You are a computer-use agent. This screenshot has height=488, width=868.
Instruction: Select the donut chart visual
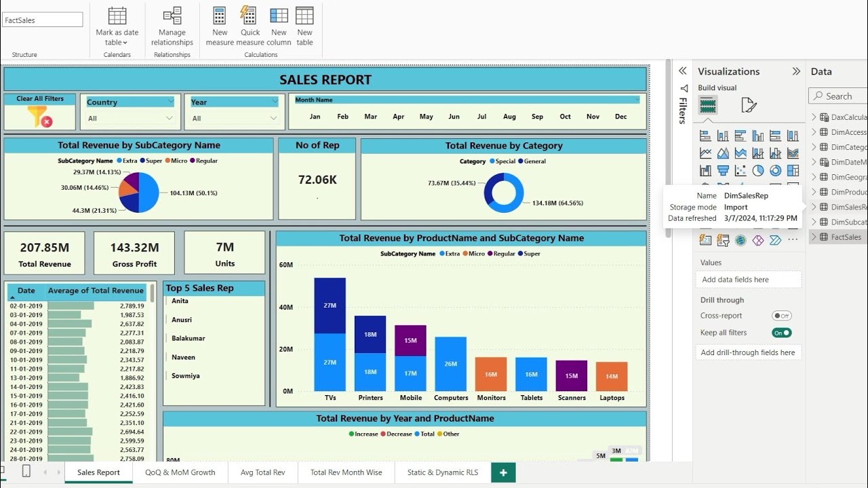tap(775, 171)
